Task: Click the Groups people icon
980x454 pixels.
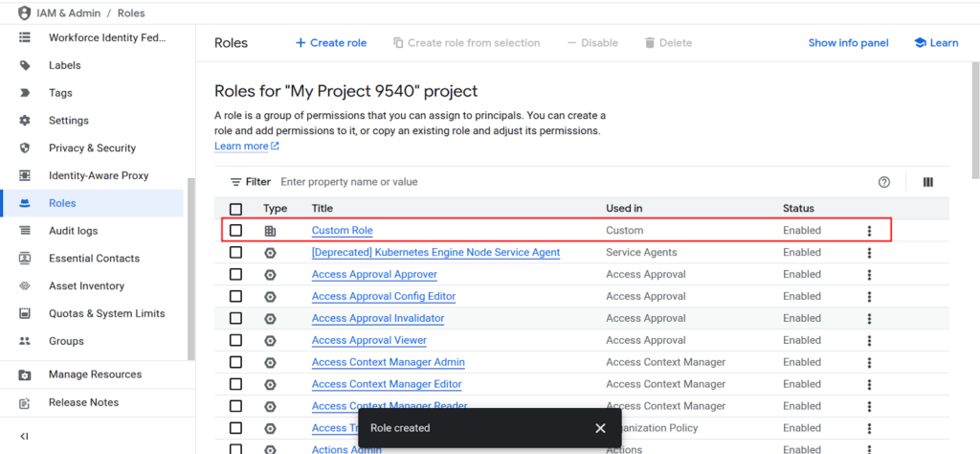Action: pyautogui.click(x=25, y=341)
